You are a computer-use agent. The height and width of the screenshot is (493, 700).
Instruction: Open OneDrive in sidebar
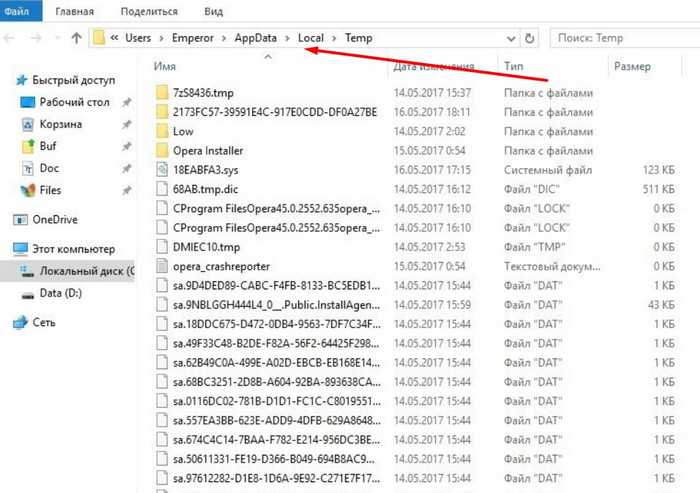click(55, 220)
